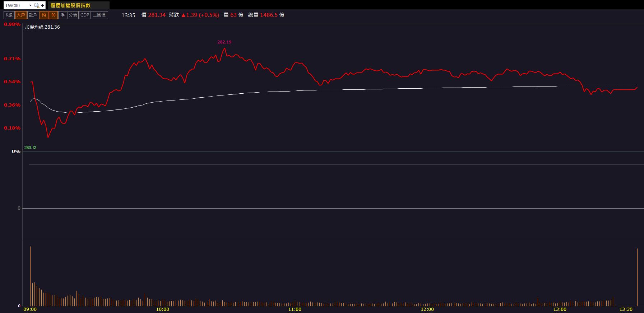Click the 0.98% axis label
Image resolution: width=644 pixels, height=313 pixels.
tap(12, 24)
